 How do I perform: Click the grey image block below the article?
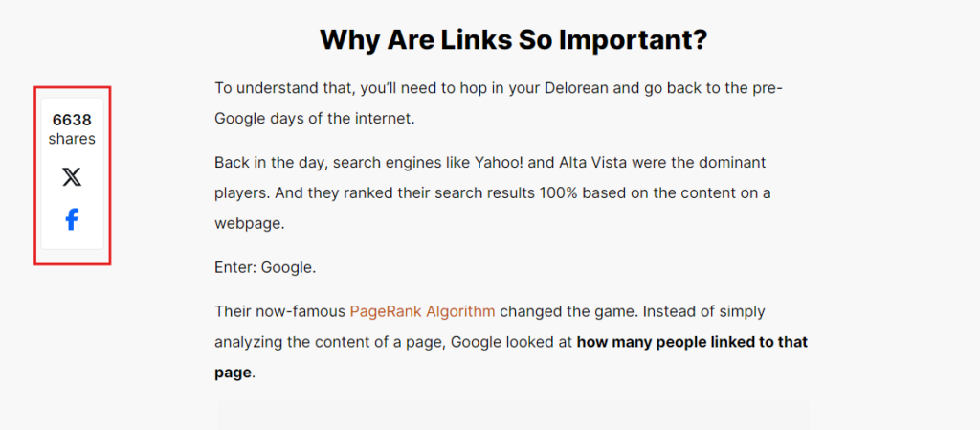coord(513,416)
